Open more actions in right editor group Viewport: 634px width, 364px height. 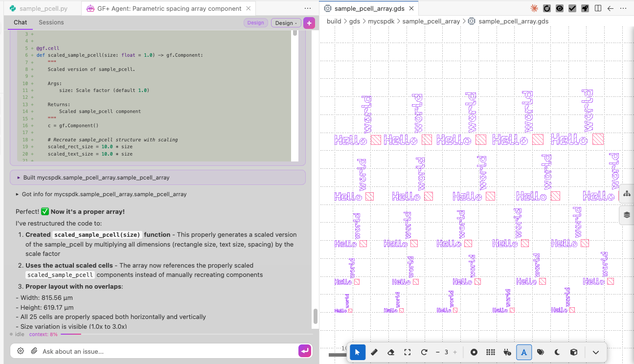click(623, 8)
